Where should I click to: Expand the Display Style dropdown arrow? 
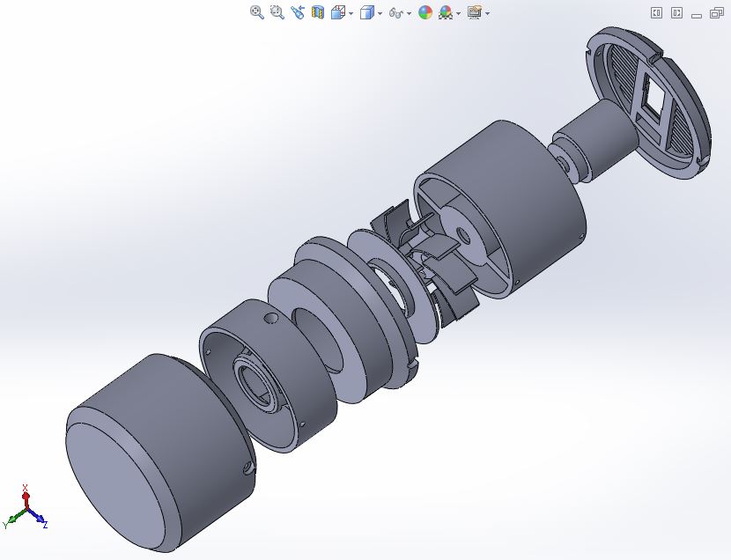(x=380, y=13)
